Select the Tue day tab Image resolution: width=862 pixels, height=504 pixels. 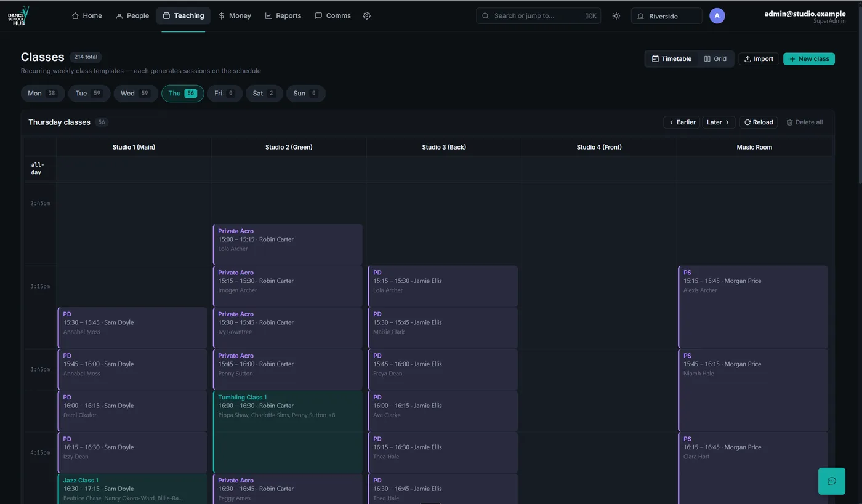[x=89, y=94]
